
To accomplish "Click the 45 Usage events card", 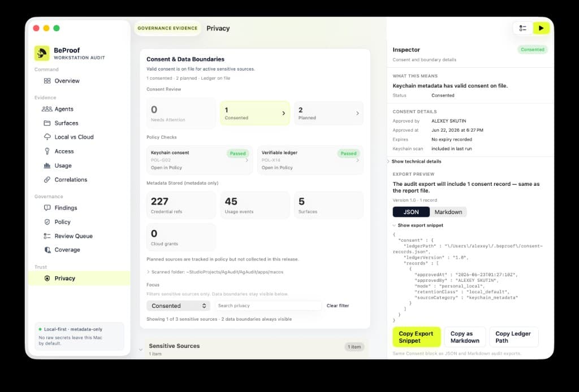I will 255,205.
